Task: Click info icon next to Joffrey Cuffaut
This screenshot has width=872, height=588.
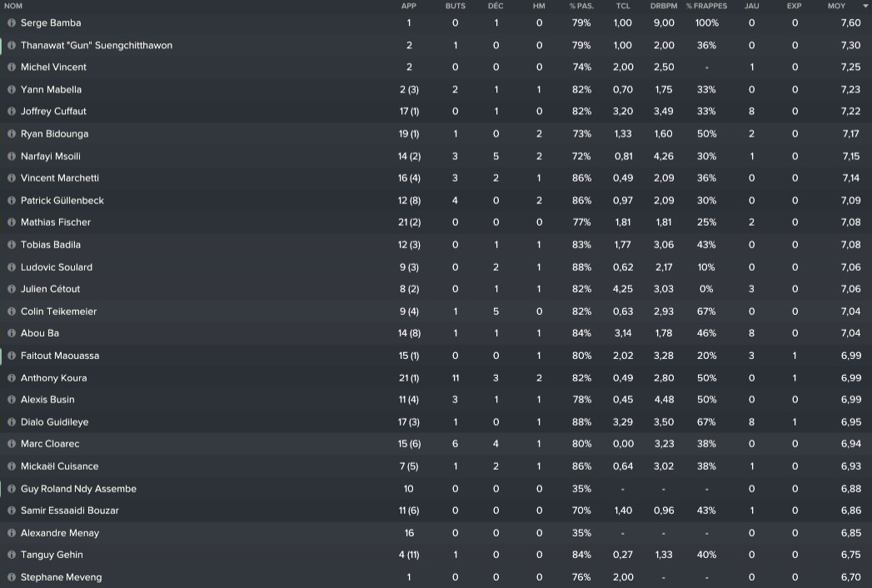Action: tap(12, 112)
